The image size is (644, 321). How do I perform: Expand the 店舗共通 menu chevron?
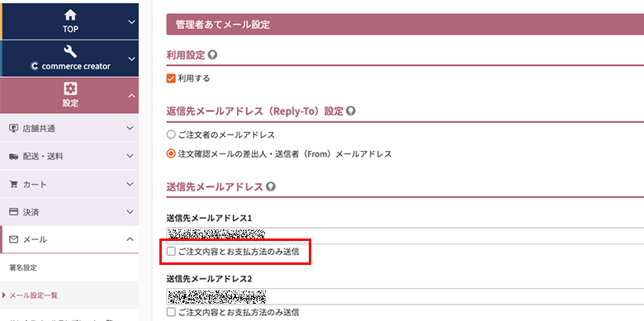pos(130,128)
